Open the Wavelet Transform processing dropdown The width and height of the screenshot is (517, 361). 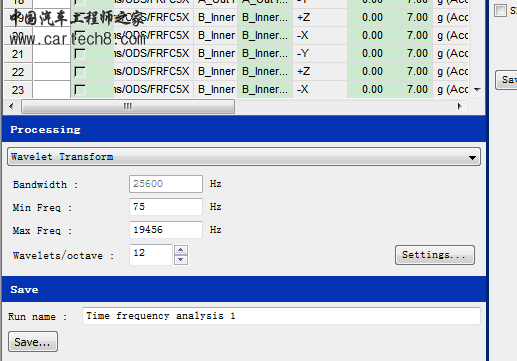coord(244,157)
